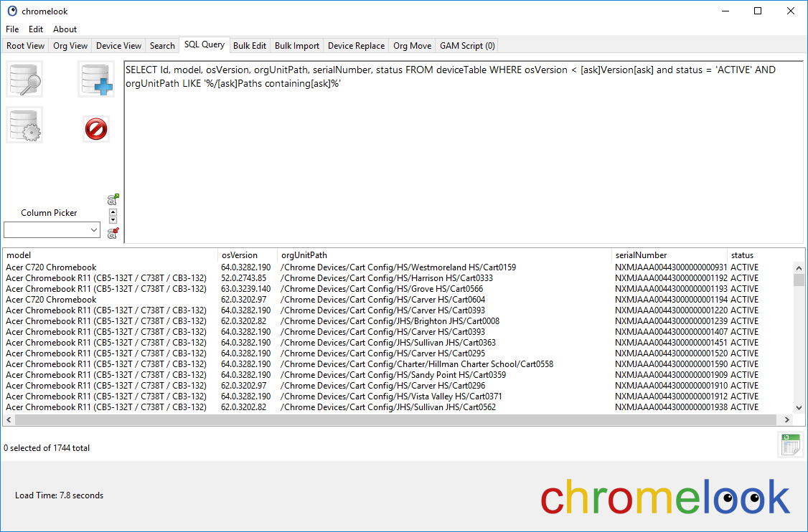Select the row with path Grove HS/Cart0566
The image size is (808, 532).
tap(398, 289)
